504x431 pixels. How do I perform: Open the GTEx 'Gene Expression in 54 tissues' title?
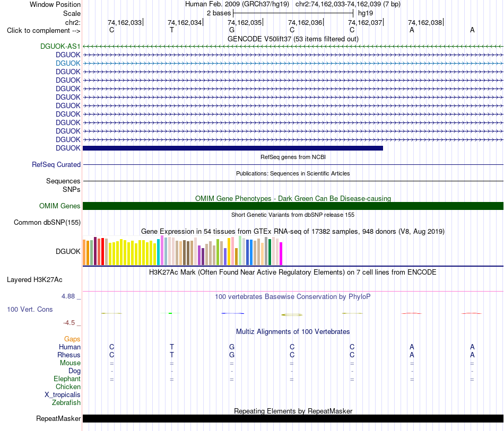[x=293, y=231]
